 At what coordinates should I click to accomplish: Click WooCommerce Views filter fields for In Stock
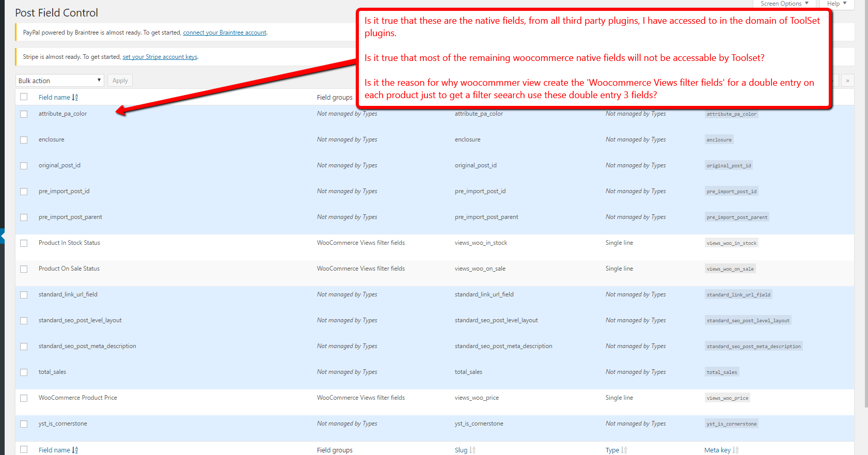click(x=361, y=243)
